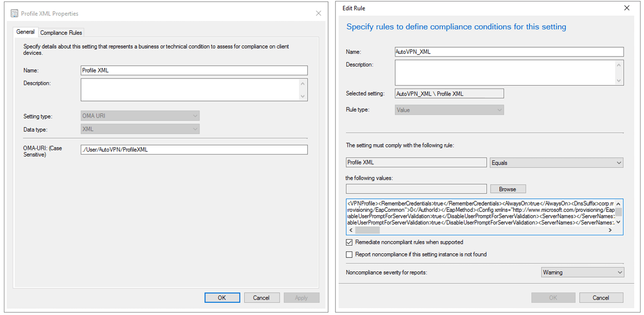This screenshot has height=315, width=644.
Task: Click the right scroll arrow under the XML preview
Action: pyautogui.click(x=610, y=229)
